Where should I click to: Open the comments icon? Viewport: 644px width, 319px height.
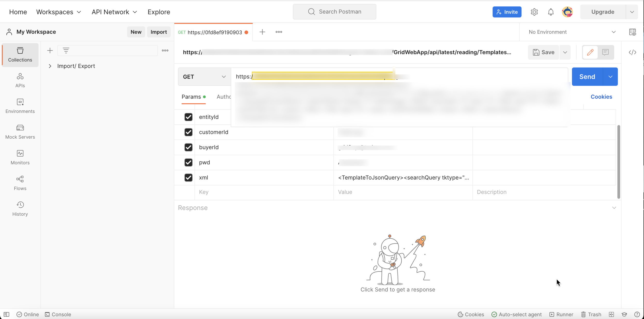pos(605,52)
